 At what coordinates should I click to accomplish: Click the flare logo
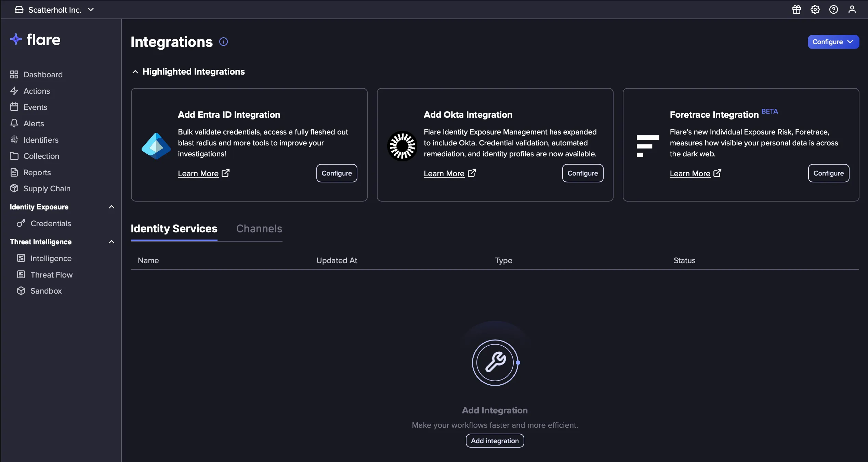click(35, 40)
